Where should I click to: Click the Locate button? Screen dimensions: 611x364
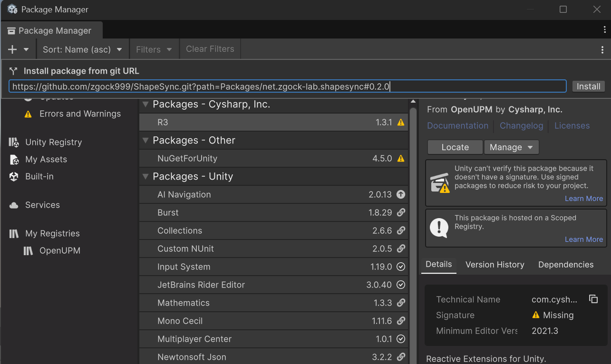(x=455, y=147)
